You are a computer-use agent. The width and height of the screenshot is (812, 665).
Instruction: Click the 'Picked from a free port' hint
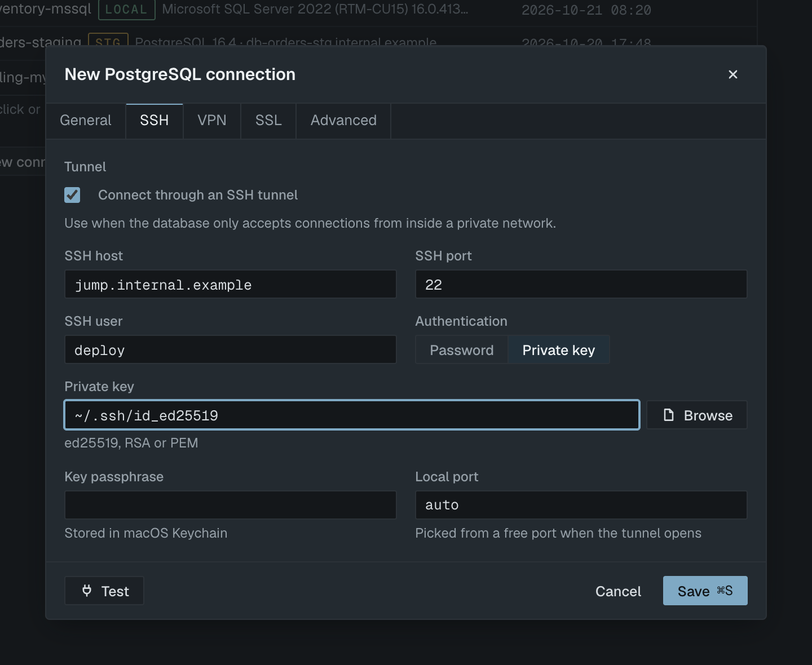click(x=558, y=533)
